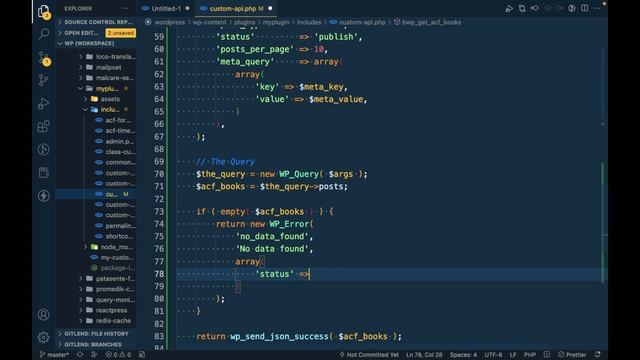Click the feedback icon beside PHP in status bar
Viewport: 640px width, 360px height.
pyautogui.click(x=547, y=355)
